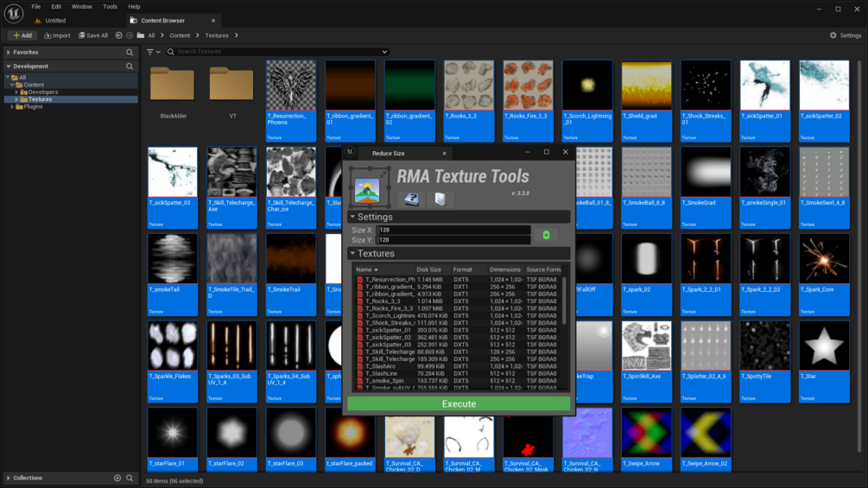Collapse the Textures section in Reduce Size
This screenshot has width=868, height=488.
click(352, 253)
